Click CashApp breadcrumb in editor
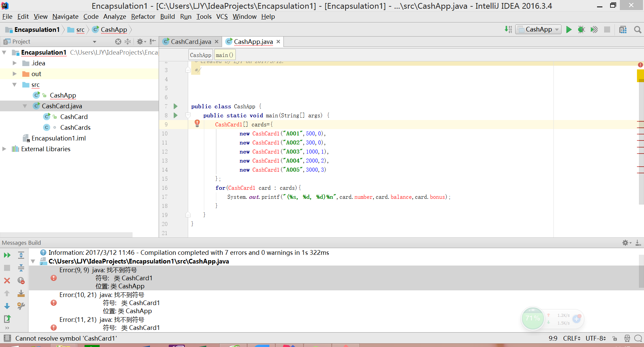 (x=201, y=55)
